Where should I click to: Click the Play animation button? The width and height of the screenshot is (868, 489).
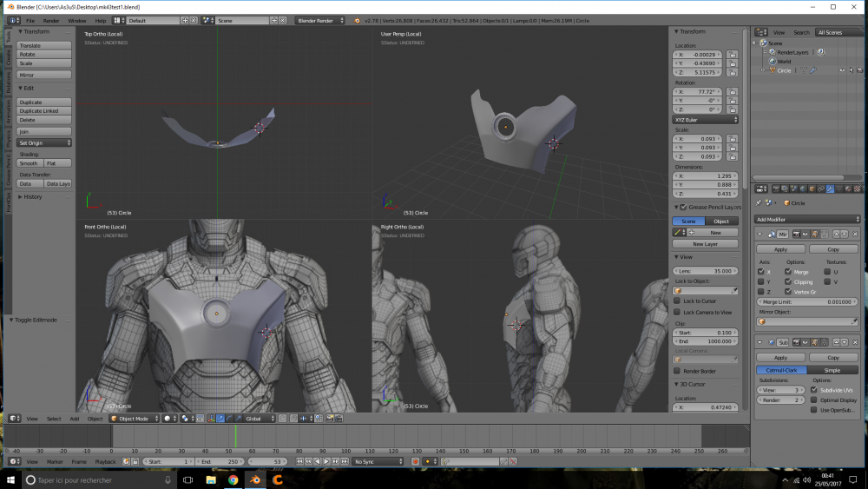(326, 461)
